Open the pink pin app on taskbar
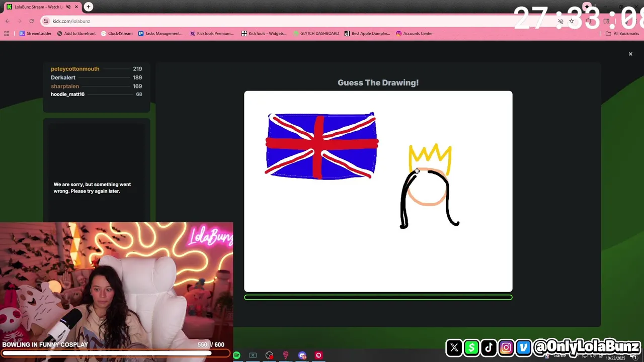The height and width of the screenshot is (362, 644). 285,355
